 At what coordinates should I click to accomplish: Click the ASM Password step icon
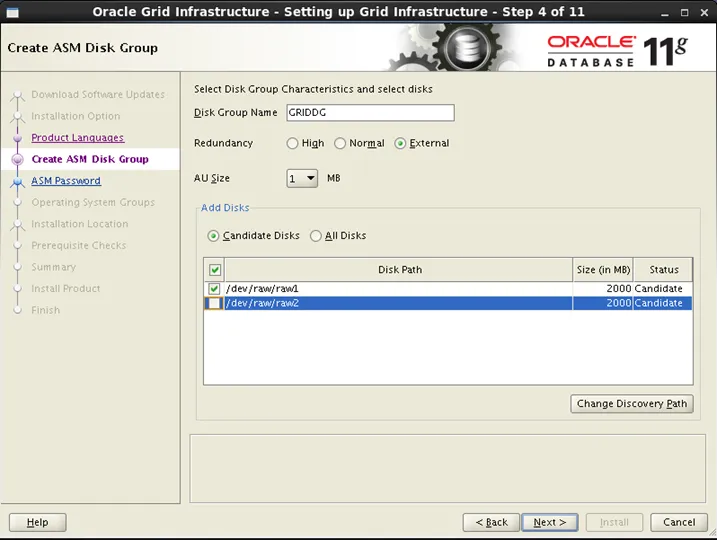pos(17,182)
